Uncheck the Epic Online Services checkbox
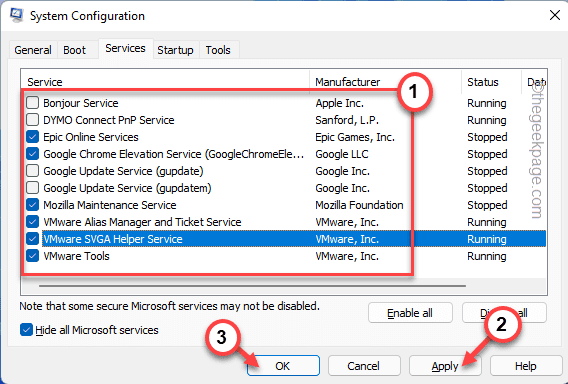Screen dimensions: 568x384 (33, 137)
